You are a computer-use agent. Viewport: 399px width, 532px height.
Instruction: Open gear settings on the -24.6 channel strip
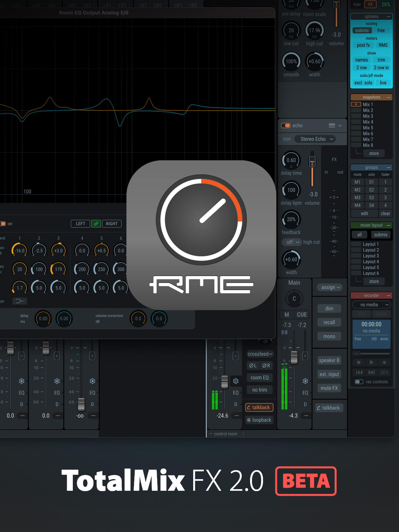point(236,381)
